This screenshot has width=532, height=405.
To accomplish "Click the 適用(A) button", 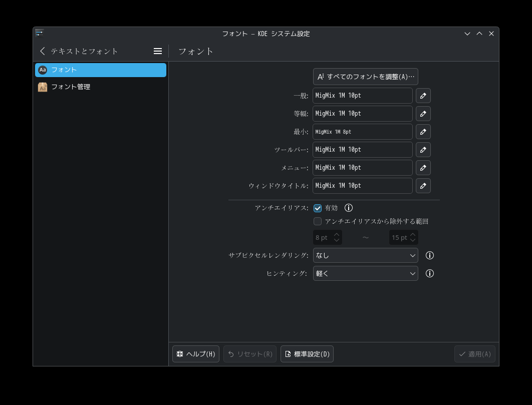I will point(475,354).
